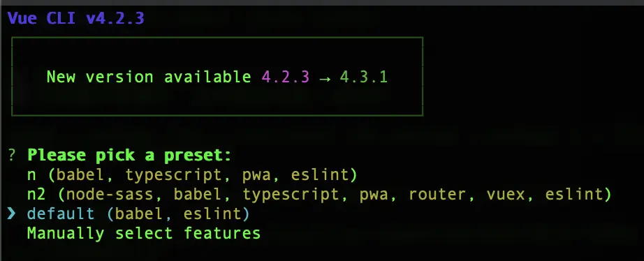Click the Please pick a preset prompt
This screenshot has height=261, width=644.
pos(129,156)
